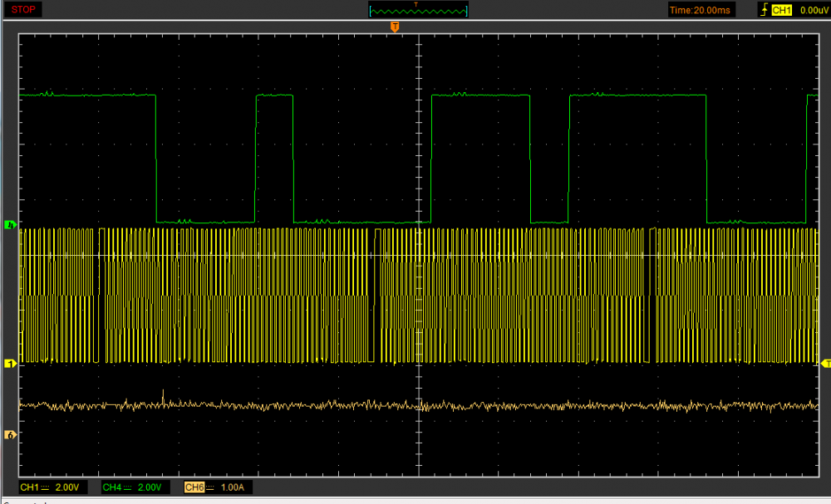Screen dimensions: 831x504
Task: Toggle the CH1 channel label at bottom
Action: click(x=29, y=487)
